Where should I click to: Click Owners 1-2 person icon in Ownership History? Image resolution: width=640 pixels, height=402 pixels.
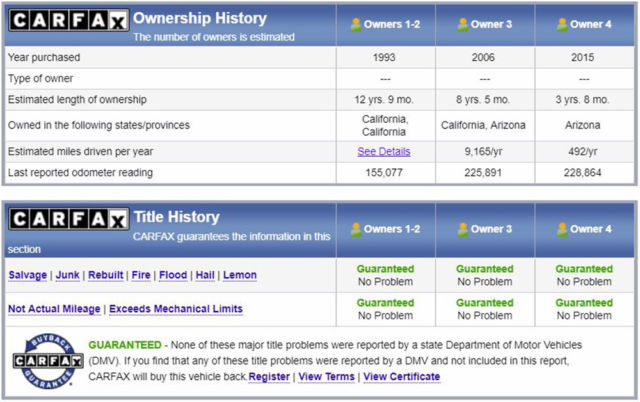coord(356,24)
